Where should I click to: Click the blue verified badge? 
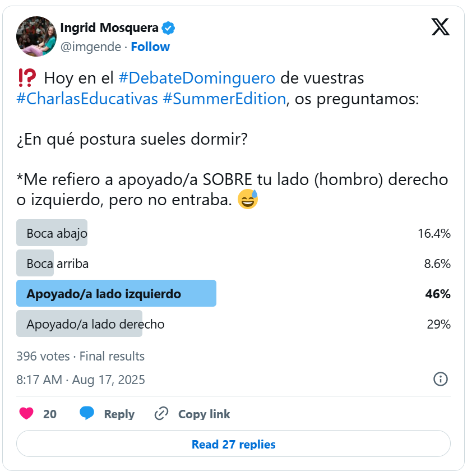[168, 27]
